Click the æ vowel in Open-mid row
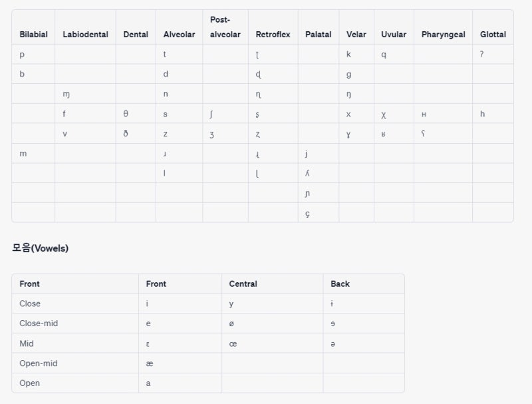Viewport: 532px width, 404px height. click(149, 363)
